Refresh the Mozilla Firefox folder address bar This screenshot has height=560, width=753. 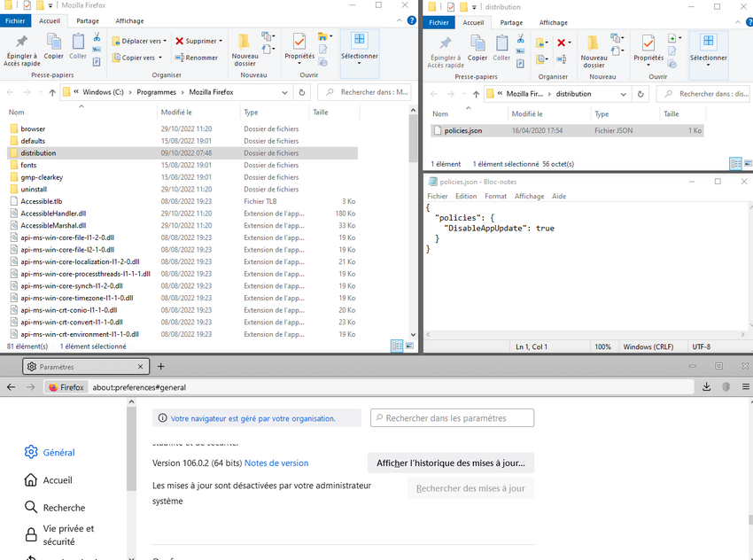pyautogui.click(x=301, y=92)
